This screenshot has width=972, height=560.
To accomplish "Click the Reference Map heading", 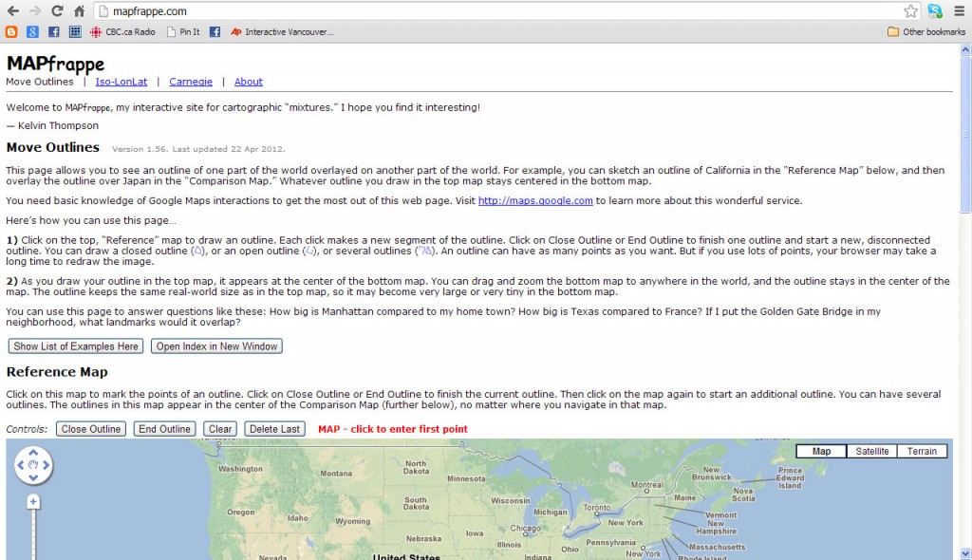I will tap(57, 372).
